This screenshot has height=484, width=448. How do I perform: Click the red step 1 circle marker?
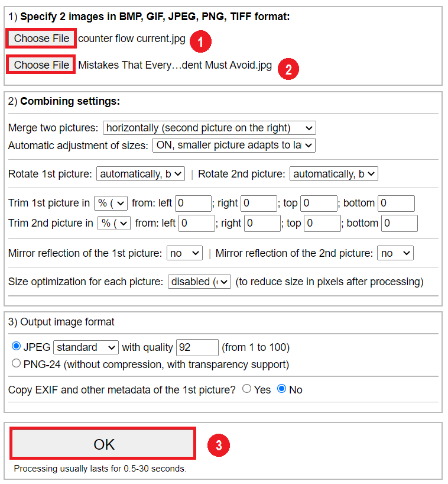(201, 41)
